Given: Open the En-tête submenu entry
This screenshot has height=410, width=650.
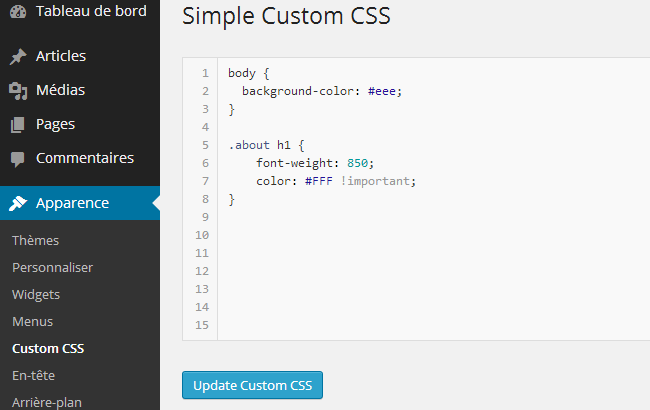Looking at the screenshot, I should 34,376.
